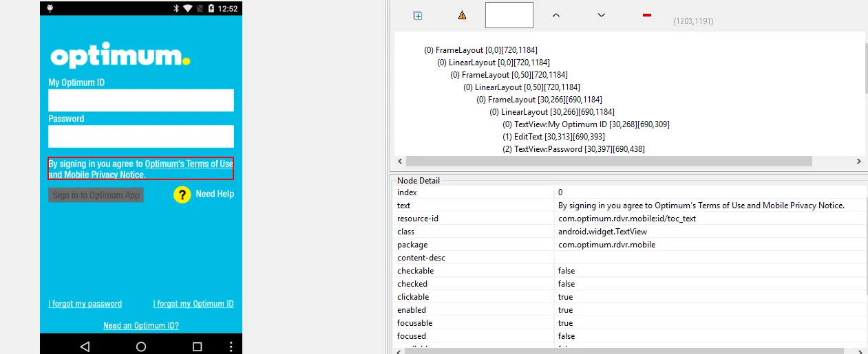868x354 pixels.
Task: Focus the Password input field
Action: tap(141, 136)
